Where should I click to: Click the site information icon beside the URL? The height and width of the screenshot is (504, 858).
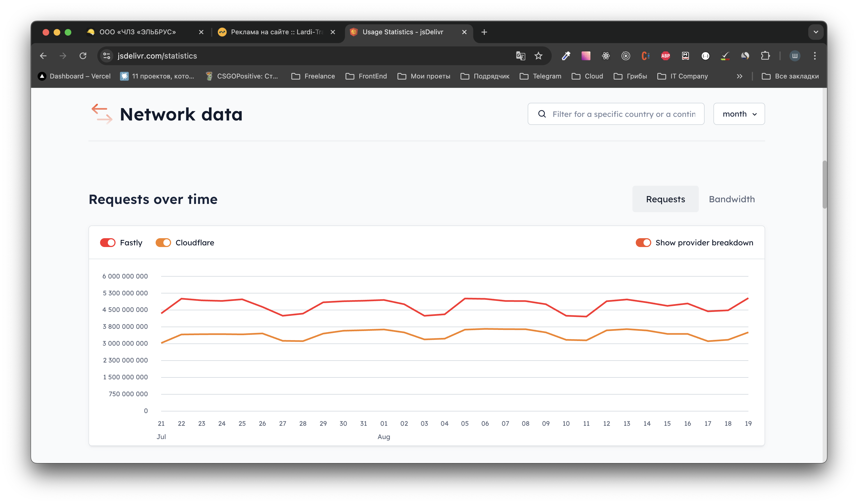tap(107, 56)
